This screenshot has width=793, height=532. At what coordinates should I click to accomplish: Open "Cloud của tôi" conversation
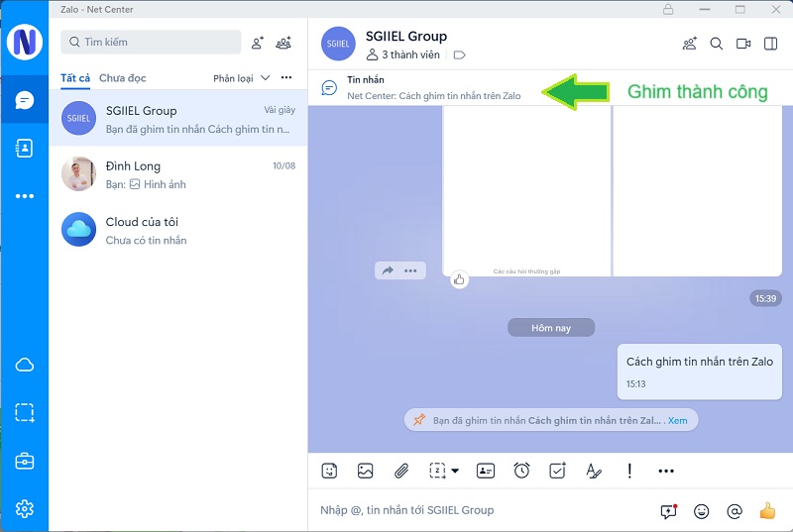(x=178, y=230)
